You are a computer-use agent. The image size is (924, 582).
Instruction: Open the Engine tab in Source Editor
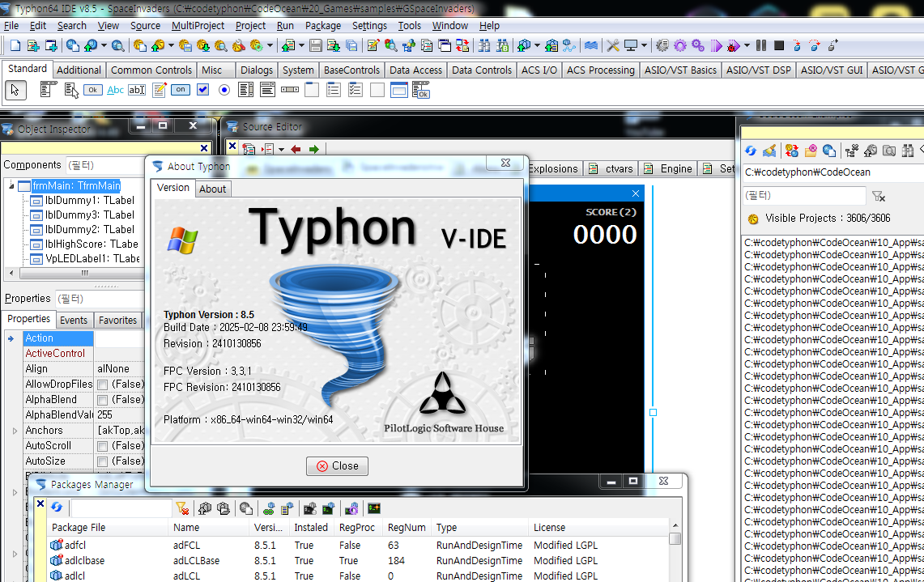[669, 169]
